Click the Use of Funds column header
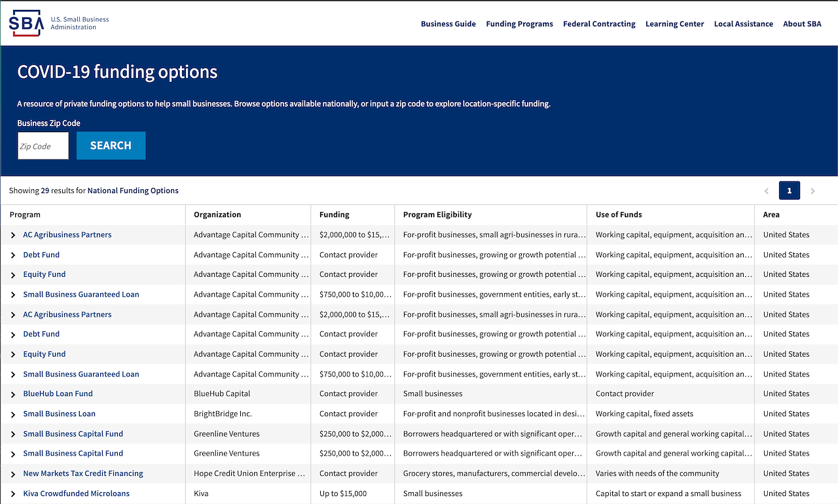838x504 pixels. [x=619, y=215]
